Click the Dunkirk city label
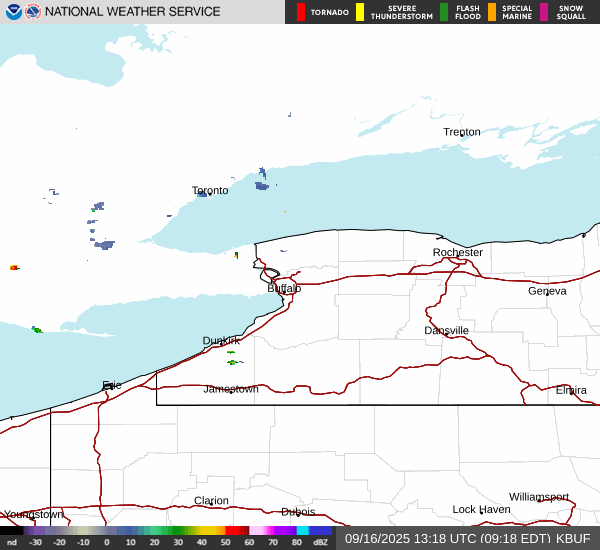Screen dimensions: 600x550 pyautogui.click(x=221, y=341)
